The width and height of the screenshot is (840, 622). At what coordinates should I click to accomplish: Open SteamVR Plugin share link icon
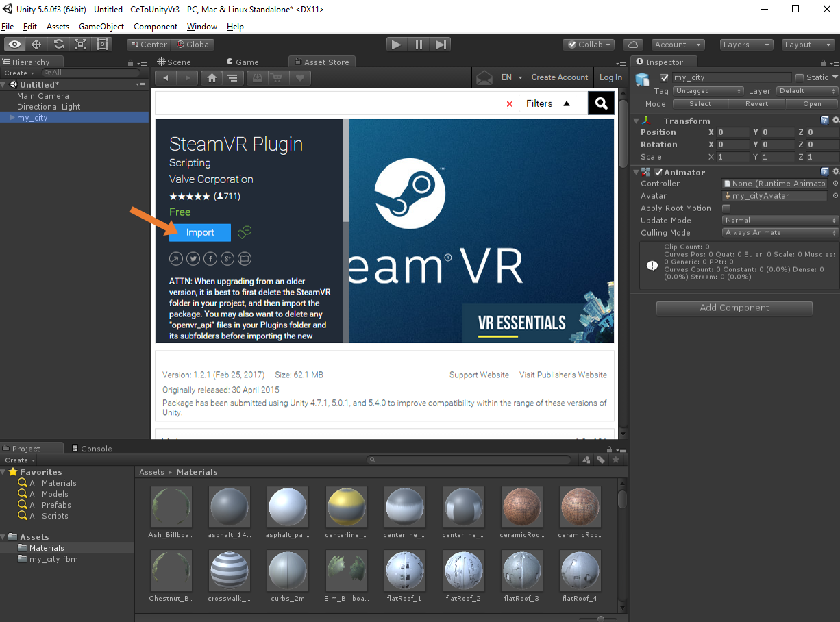click(176, 258)
